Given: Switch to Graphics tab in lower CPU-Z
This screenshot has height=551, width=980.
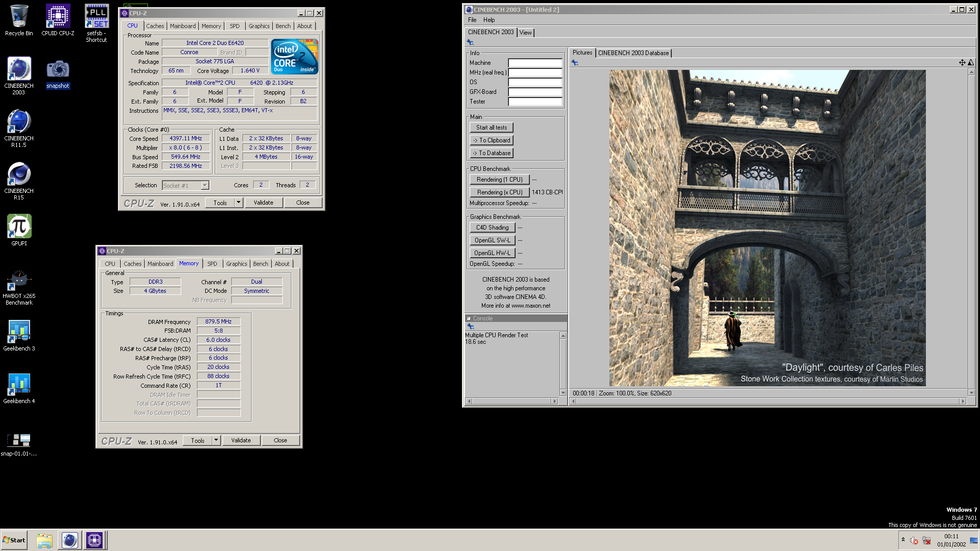Looking at the screenshot, I should point(236,264).
